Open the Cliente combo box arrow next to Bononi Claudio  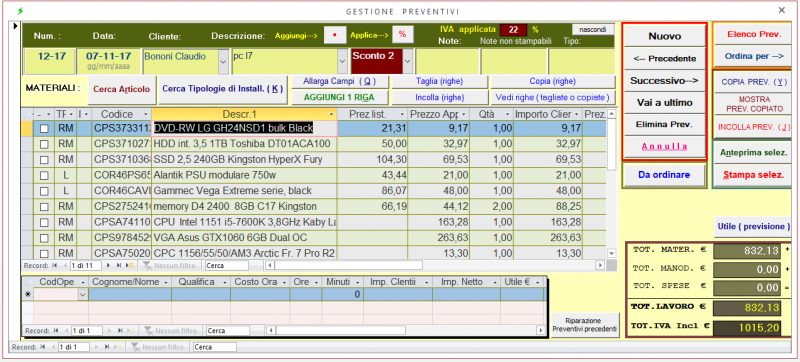coord(223,62)
